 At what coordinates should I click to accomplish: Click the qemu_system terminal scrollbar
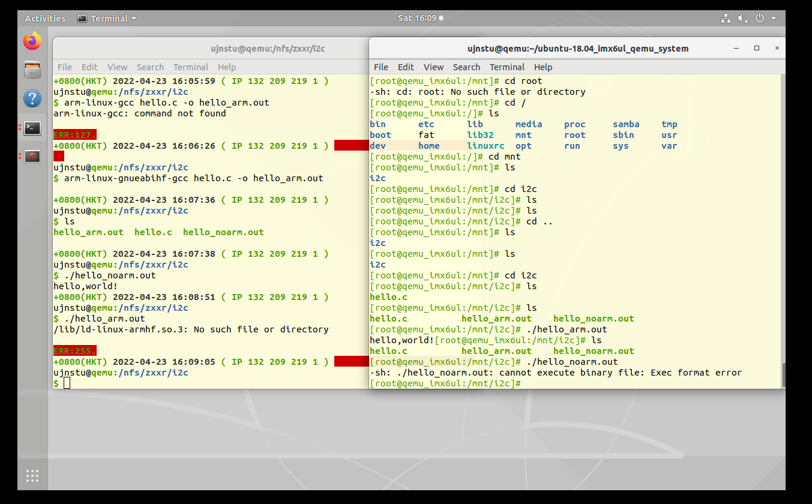click(783, 375)
